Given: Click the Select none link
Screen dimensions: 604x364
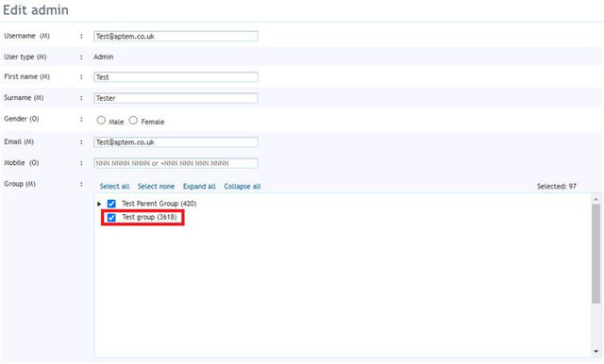Looking at the screenshot, I should [156, 186].
